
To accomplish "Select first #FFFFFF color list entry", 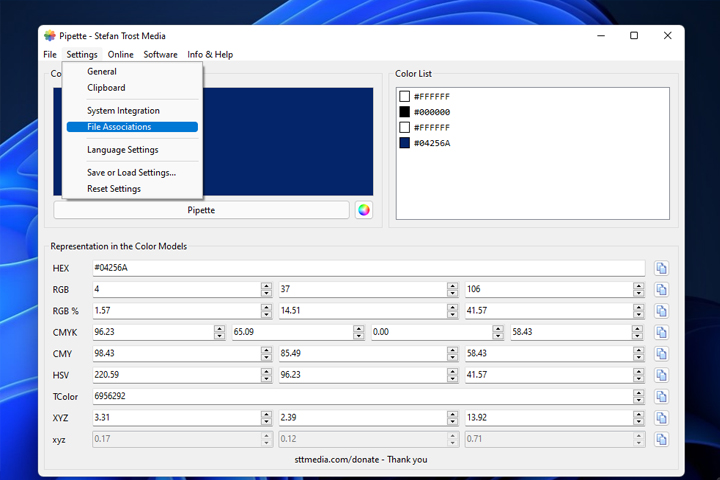I will coord(425,96).
